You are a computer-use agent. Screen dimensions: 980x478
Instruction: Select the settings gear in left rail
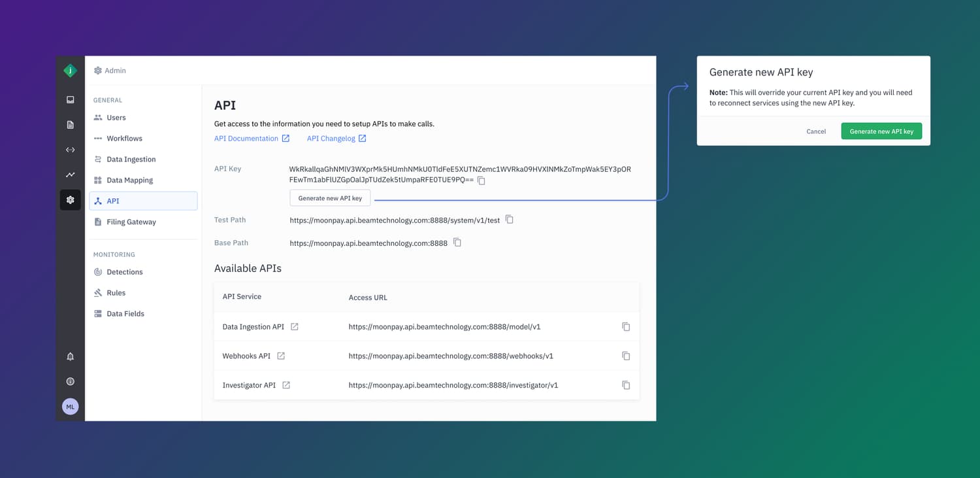coord(71,199)
